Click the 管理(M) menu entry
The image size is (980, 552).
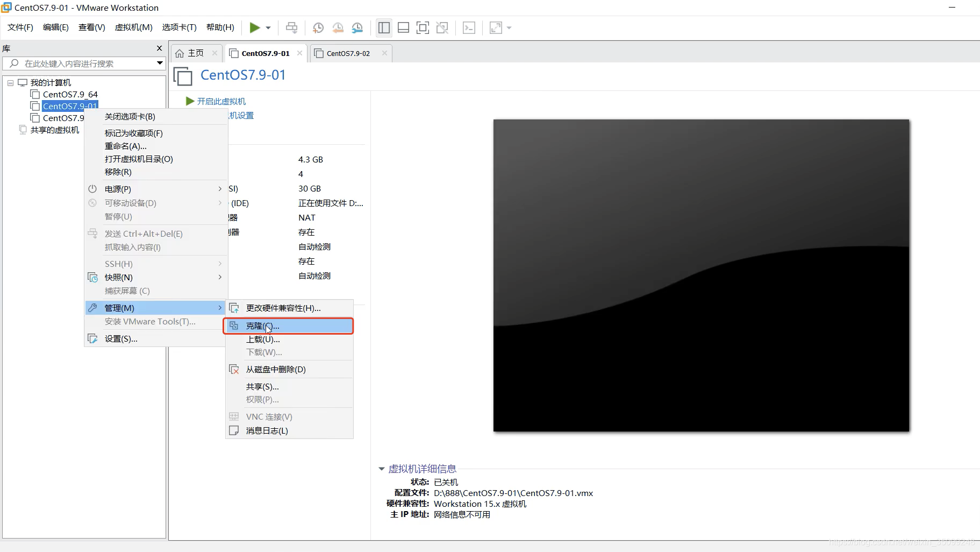[156, 308]
